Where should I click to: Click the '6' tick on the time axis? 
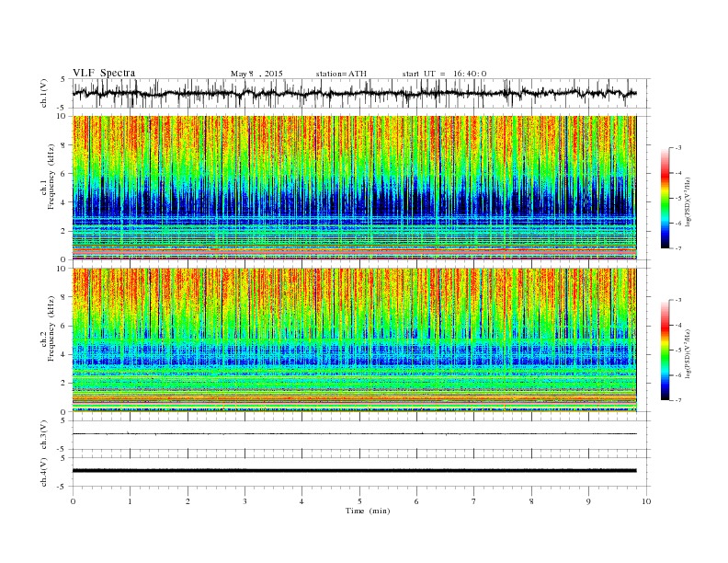tap(416, 501)
